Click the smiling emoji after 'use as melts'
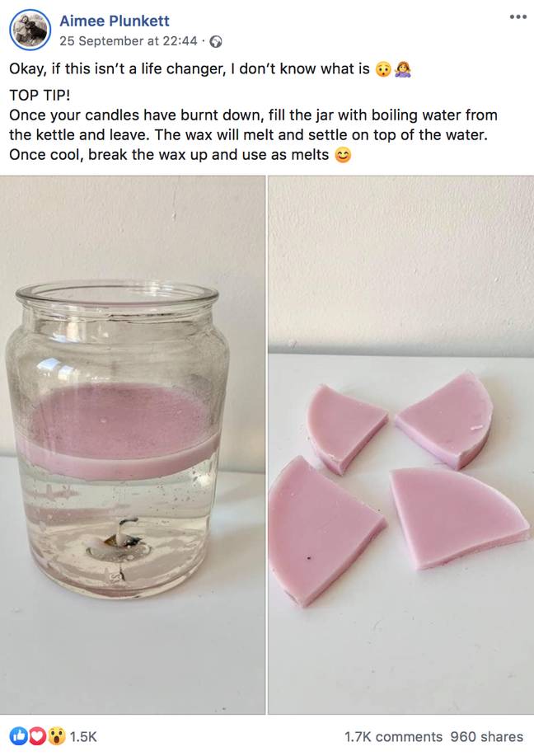The image size is (534, 756). pos(343,155)
